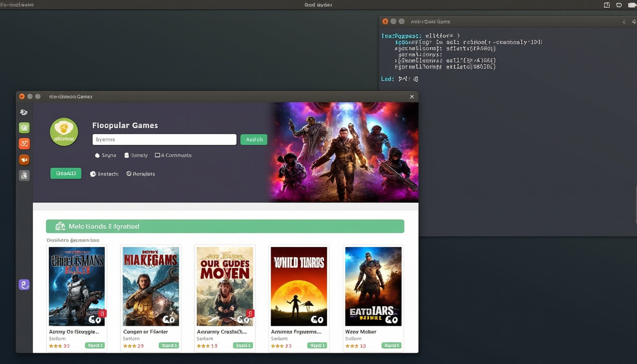Close the game store window with its X

click(412, 97)
